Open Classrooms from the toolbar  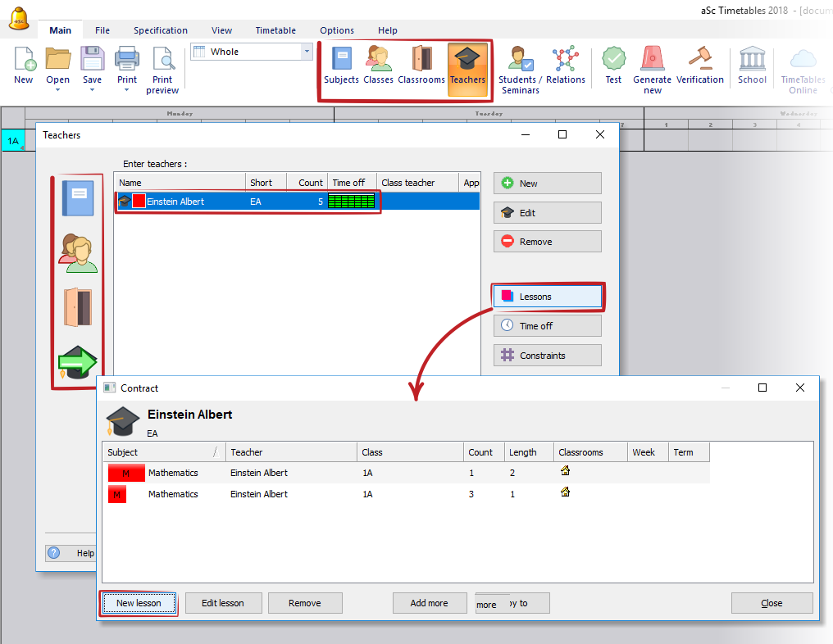(421, 65)
